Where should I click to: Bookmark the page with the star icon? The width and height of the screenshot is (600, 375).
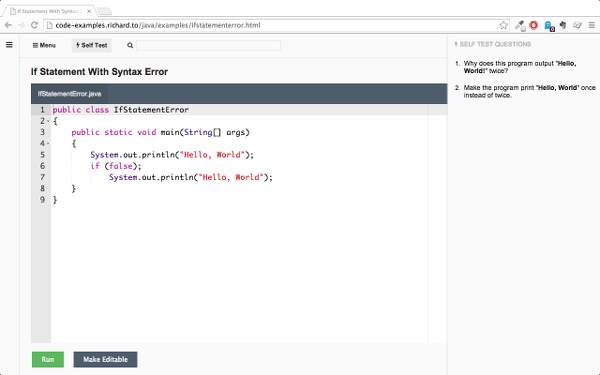pos(504,25)
